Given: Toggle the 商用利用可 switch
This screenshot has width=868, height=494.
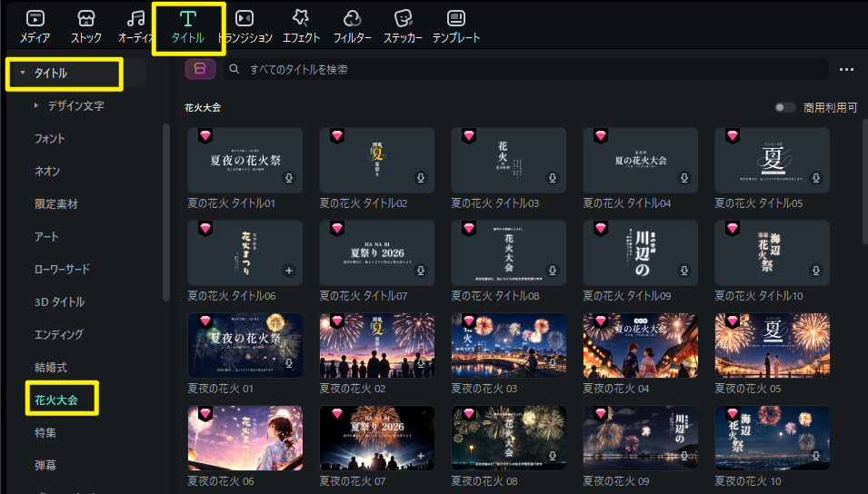Looking at the screenshot, I should click(x=784, y=107).
